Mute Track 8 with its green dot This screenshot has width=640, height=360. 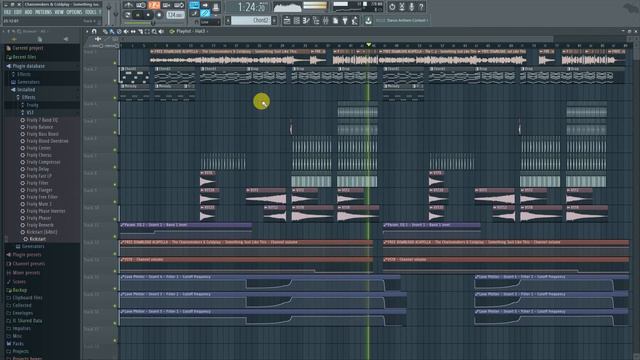[x=115, y=184]
